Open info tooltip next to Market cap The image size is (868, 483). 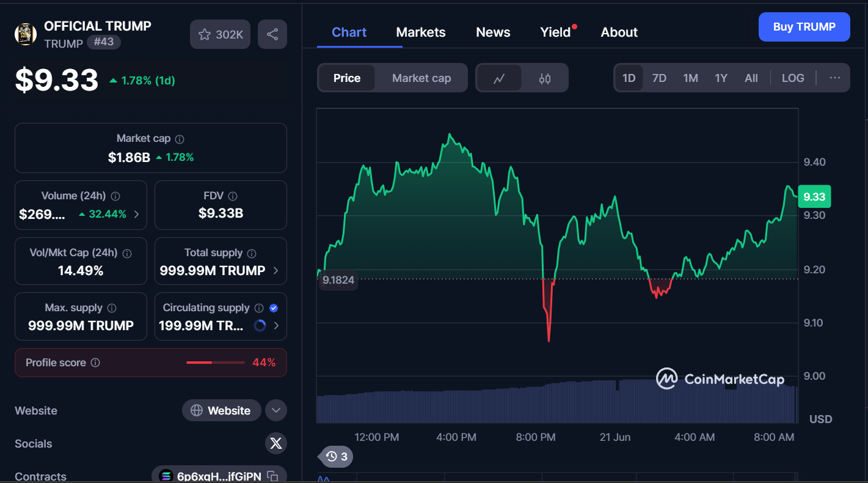[180, 139]
